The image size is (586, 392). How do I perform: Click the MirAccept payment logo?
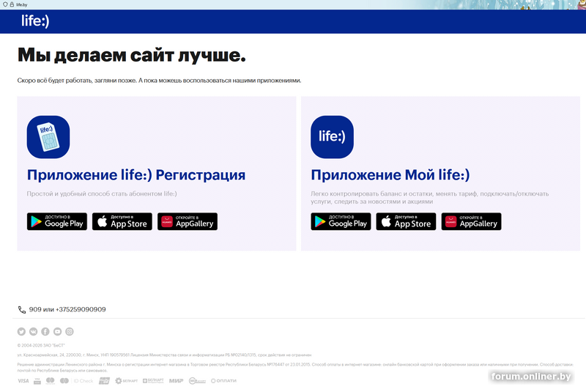click(x=197, y=381)
